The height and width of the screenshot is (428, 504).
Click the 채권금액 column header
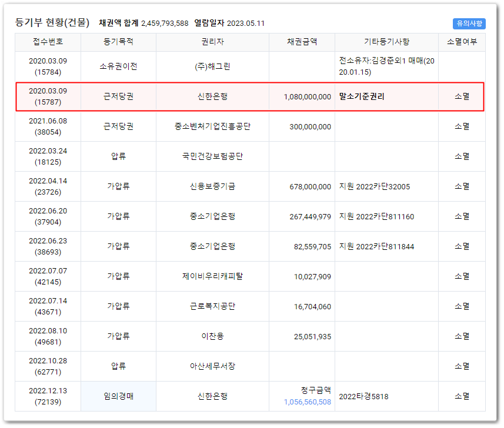[302, 42]
